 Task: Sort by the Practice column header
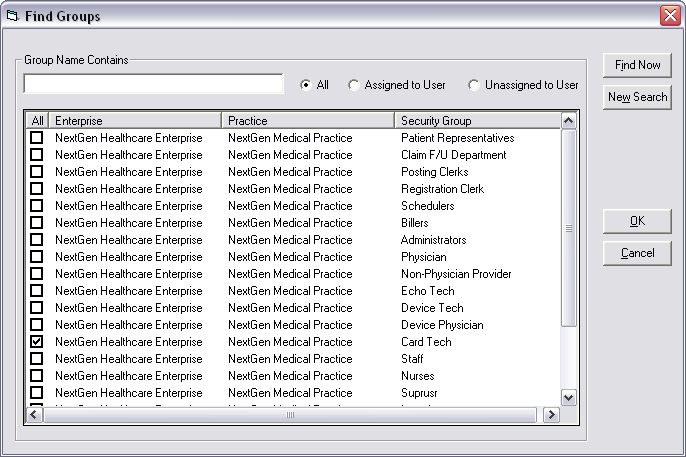[x=308, y=121]
